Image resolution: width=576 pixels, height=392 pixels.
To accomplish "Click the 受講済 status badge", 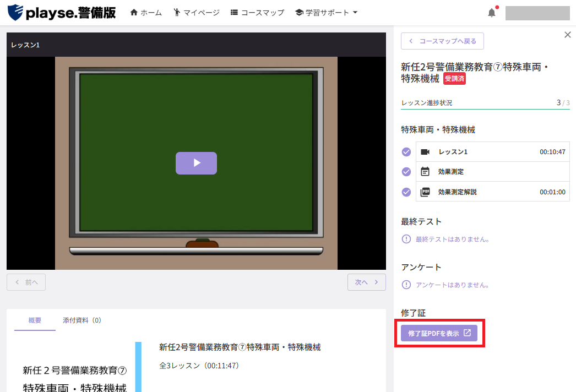I will click(x=454, y=79).
